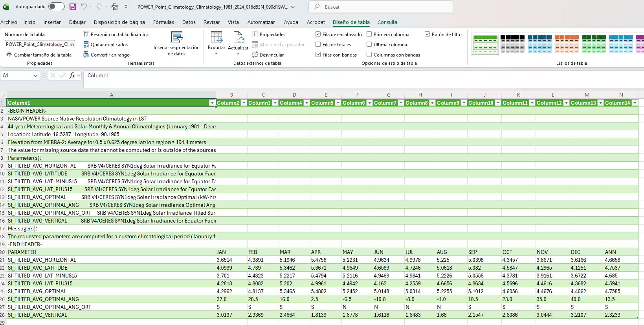Click the Undo arrow icon

84,7
